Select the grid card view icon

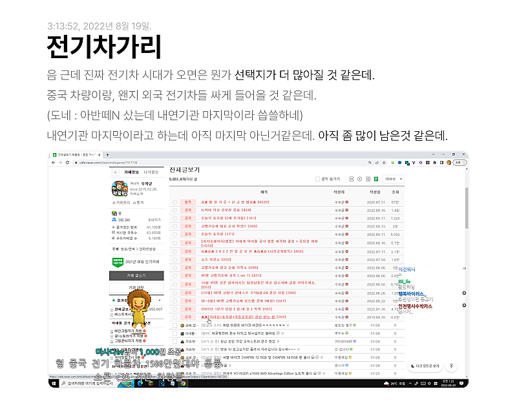pyautogui.click(x=368, y=179)
